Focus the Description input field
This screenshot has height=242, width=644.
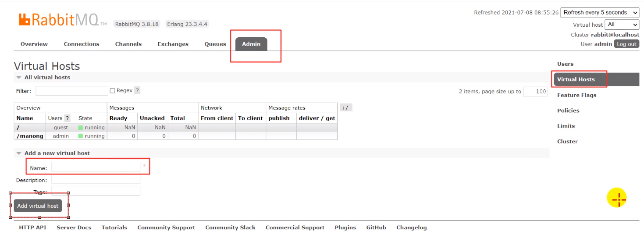point(96,179)
